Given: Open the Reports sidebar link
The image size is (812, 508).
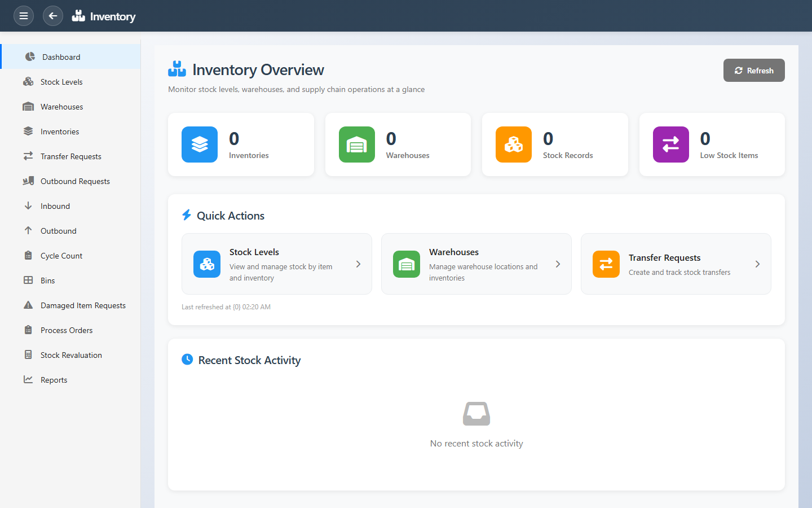Looking at the screenshot, I should pyautogui.click(x=54, y=380).
